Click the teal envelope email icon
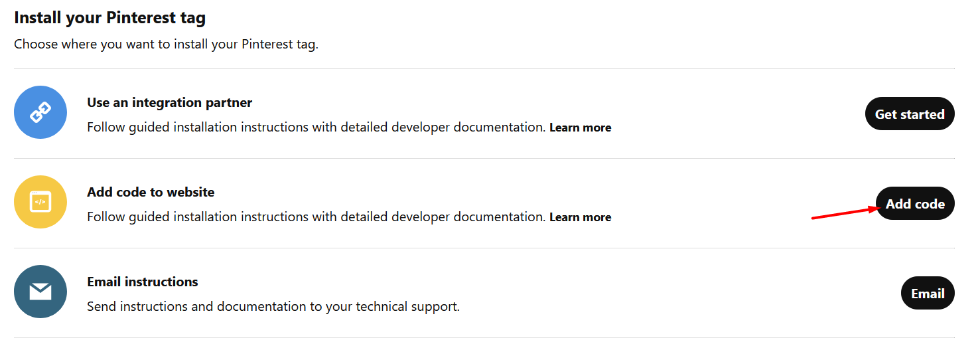 click(x=40, y=292)
